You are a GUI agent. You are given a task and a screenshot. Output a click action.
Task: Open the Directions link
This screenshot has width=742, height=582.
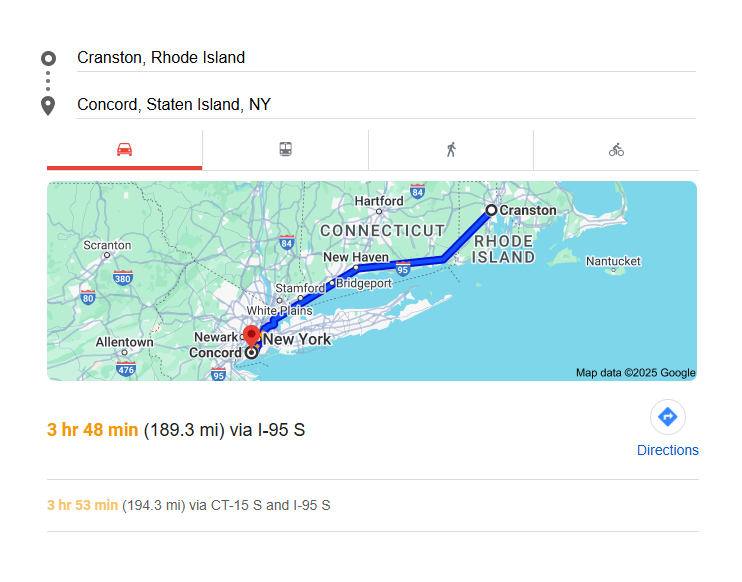(667, 450)
